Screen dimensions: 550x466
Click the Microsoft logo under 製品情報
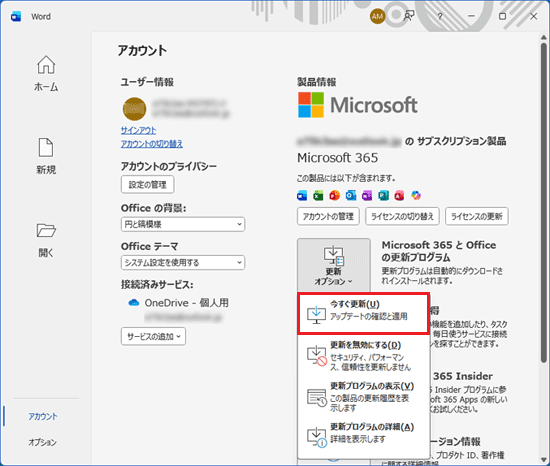358,105
